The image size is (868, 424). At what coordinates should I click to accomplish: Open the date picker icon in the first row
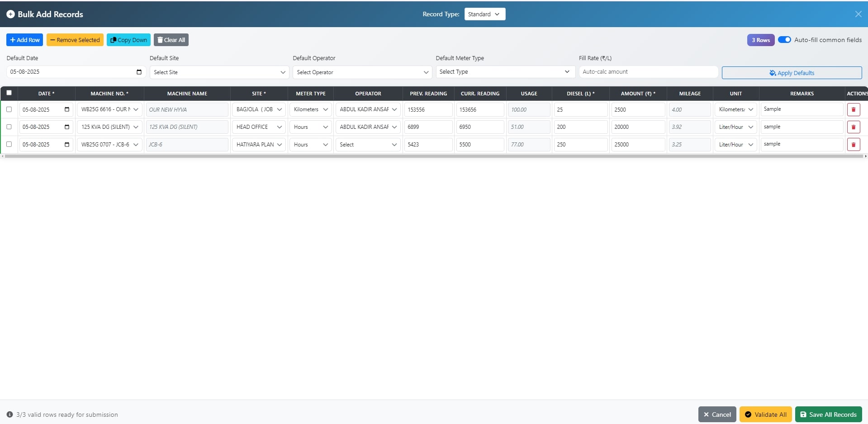[67, 109]
